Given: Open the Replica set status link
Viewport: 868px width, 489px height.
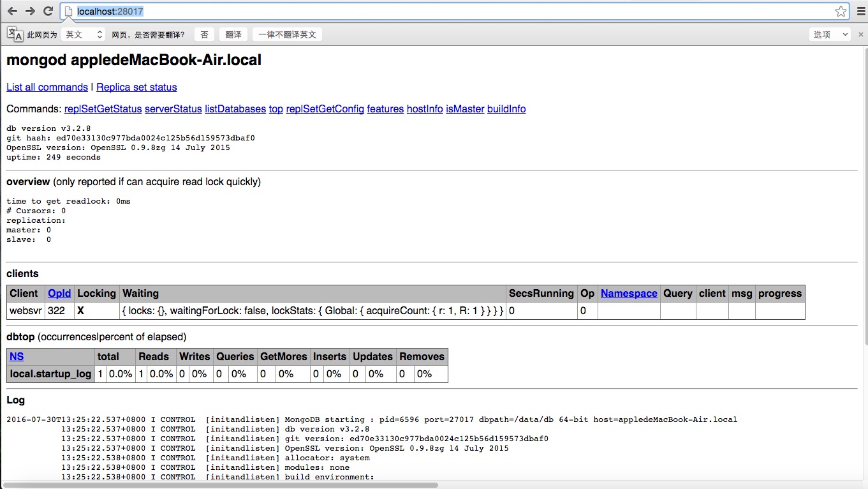Looking at the screenshot, I should (136, 87).
